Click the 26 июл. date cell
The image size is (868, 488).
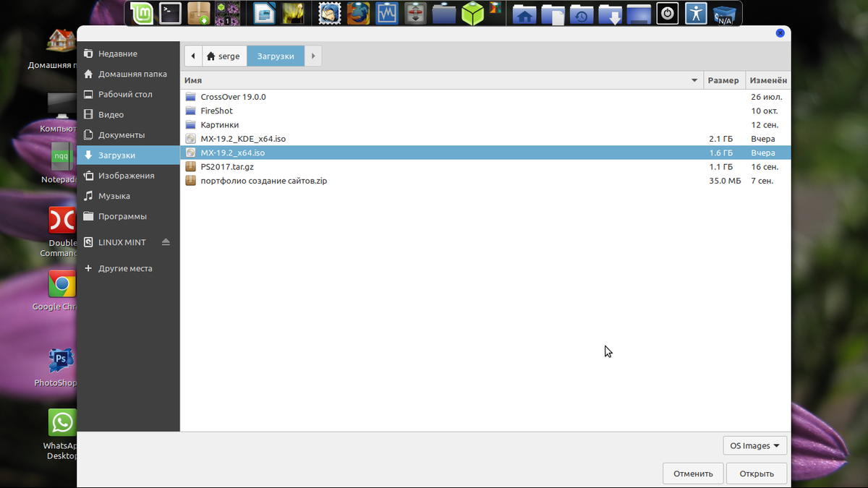click(x=767, y=97)
